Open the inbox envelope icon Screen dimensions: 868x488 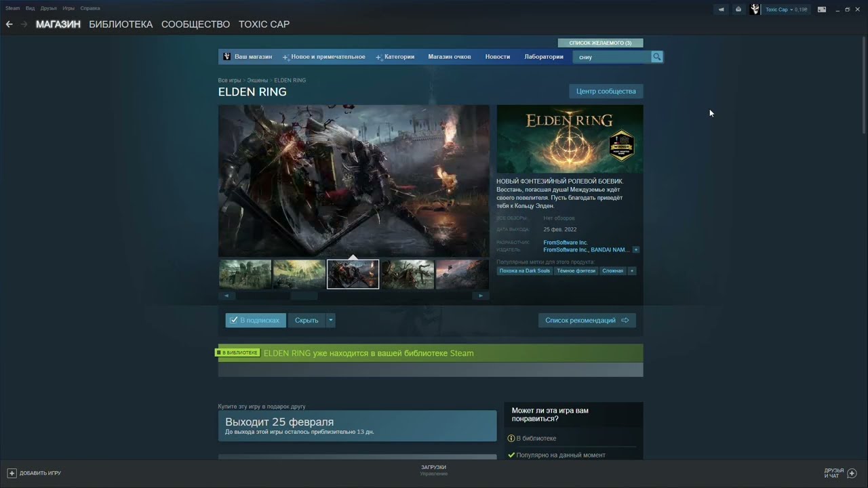tap(738, 9)
